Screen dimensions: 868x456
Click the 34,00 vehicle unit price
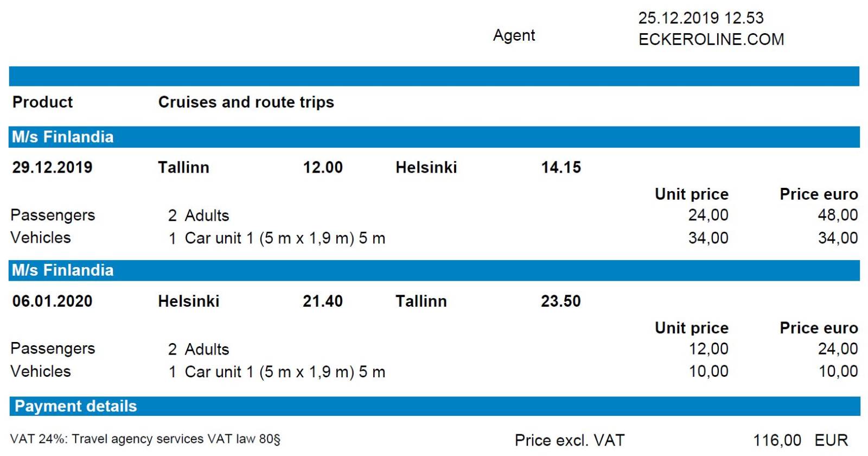[x=709, y=238]
